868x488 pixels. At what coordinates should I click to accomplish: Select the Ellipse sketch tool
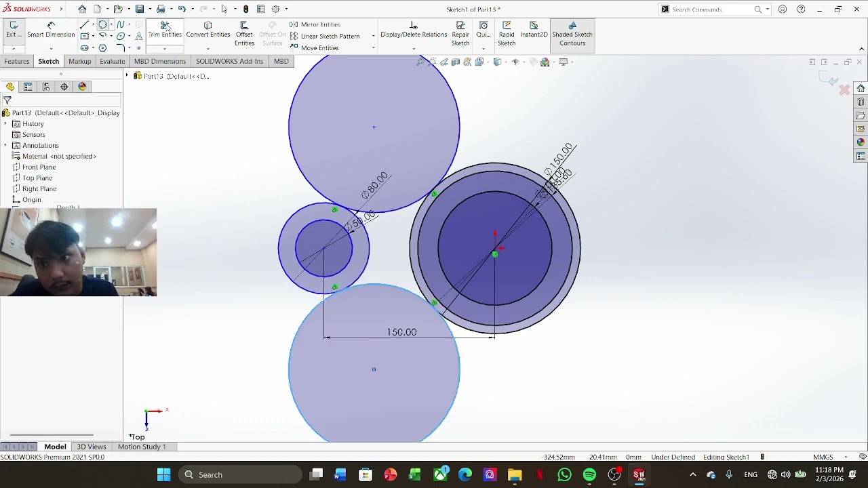(x=121, y=36)
